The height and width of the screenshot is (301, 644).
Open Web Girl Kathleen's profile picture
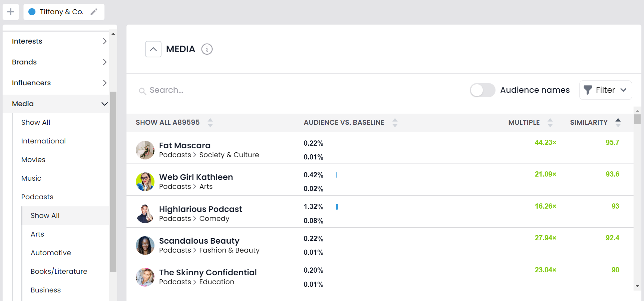145,182
